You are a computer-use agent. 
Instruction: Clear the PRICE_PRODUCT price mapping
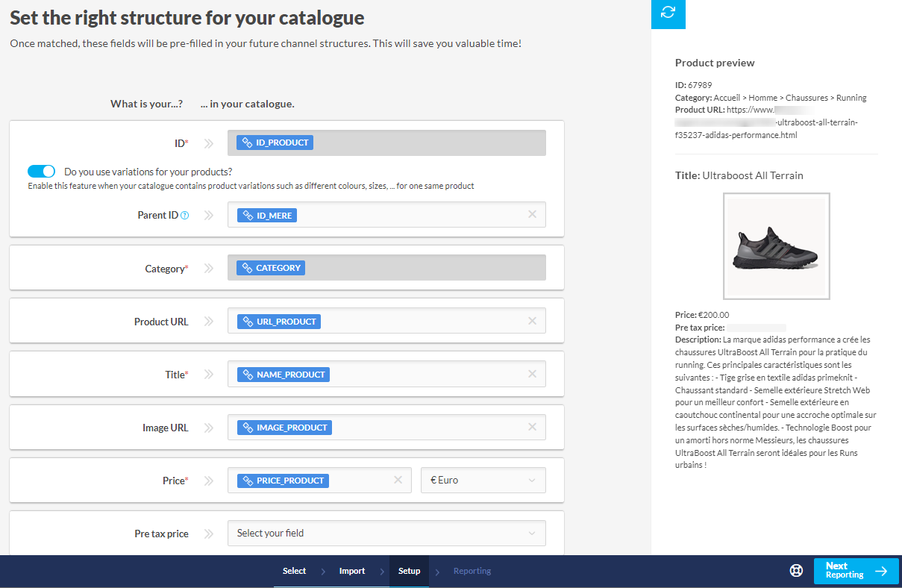point(398,480)
